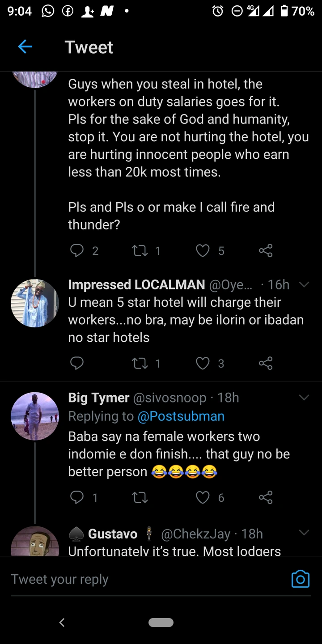322x644 pixels.
Task: View Big Tymer's avatar photo
Action: [x=35, y=416]
